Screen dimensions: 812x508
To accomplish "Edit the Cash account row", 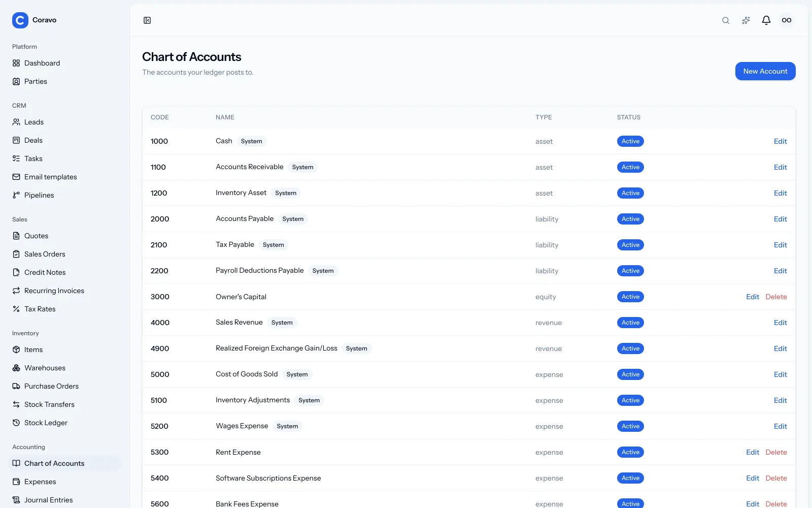I will 780,141.
